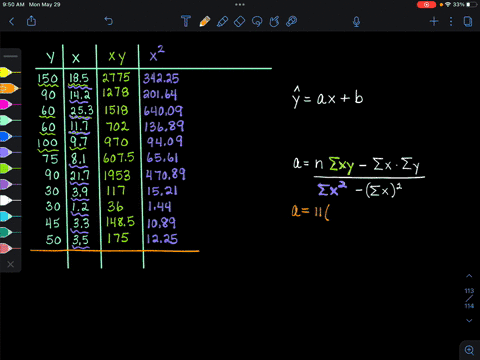
Task: Tap the battery indicator in status bar
Action: (x=472, y=5)
